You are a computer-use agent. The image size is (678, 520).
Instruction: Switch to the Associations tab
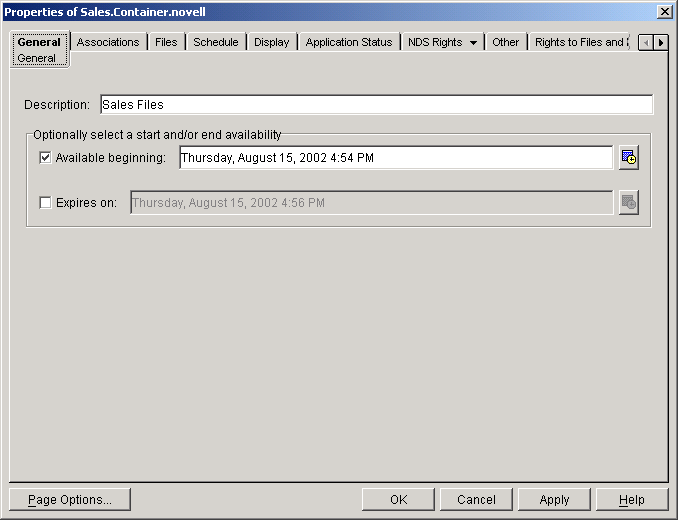[x=108, y=42]
